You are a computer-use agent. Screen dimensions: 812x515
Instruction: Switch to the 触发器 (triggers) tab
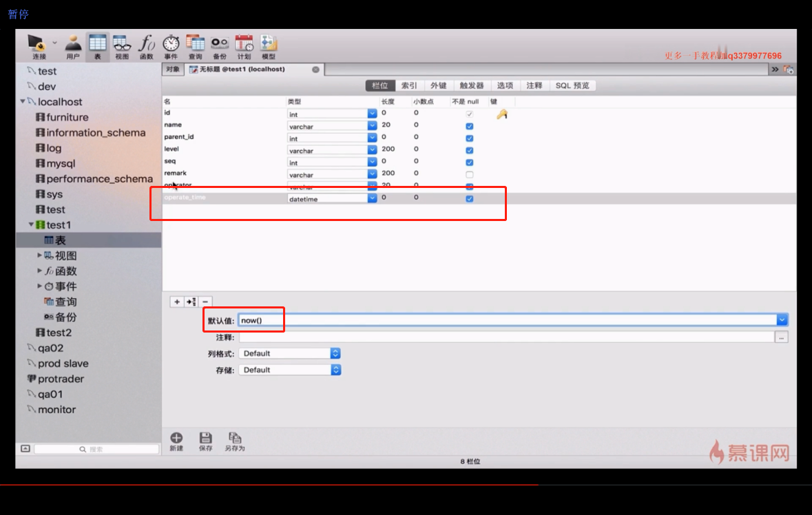click(x=471, y=85)
